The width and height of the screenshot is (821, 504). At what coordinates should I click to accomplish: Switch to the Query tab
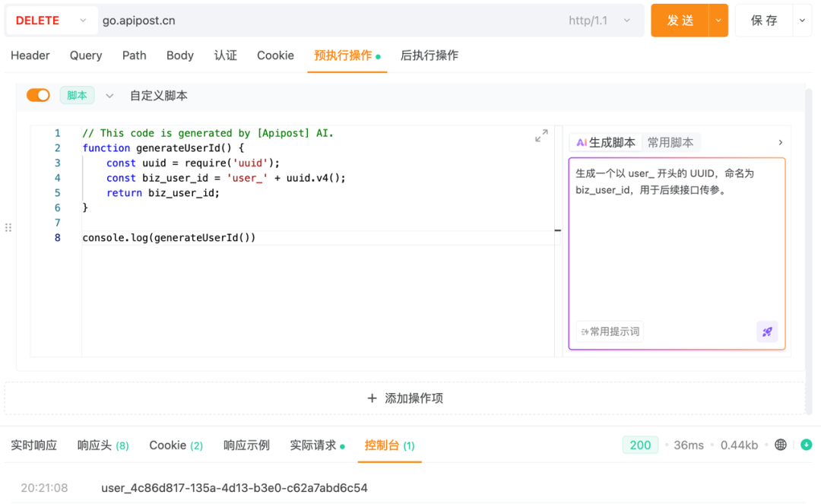click(x=86, y=55)
